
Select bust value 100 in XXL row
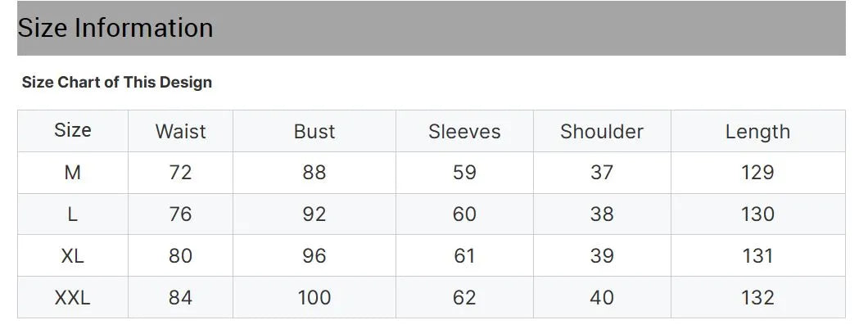tap(314, 298)
